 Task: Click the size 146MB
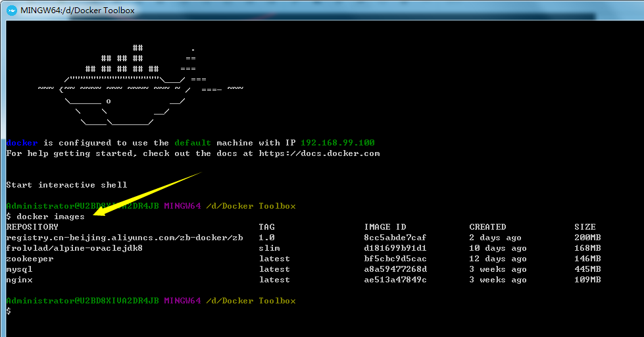click(x=587, y=259)
